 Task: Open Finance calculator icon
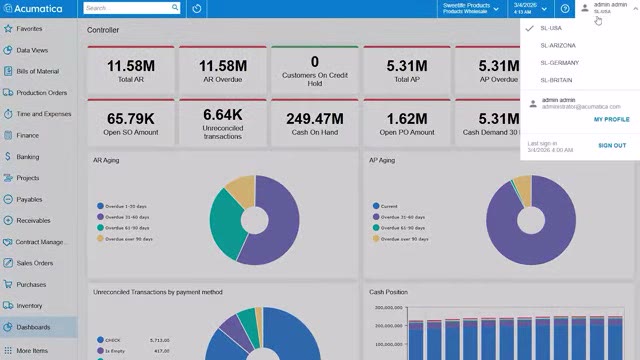tap(8, 135)
